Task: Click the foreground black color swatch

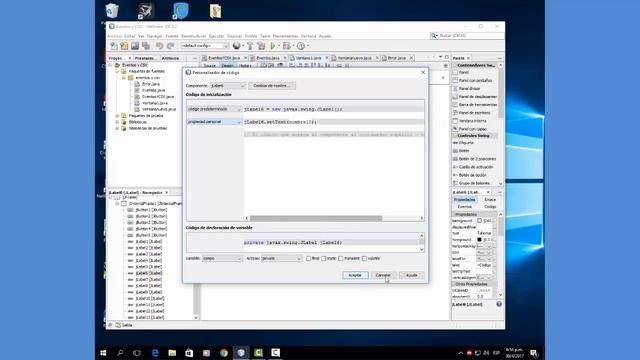Action: click(x=480, y=240)
